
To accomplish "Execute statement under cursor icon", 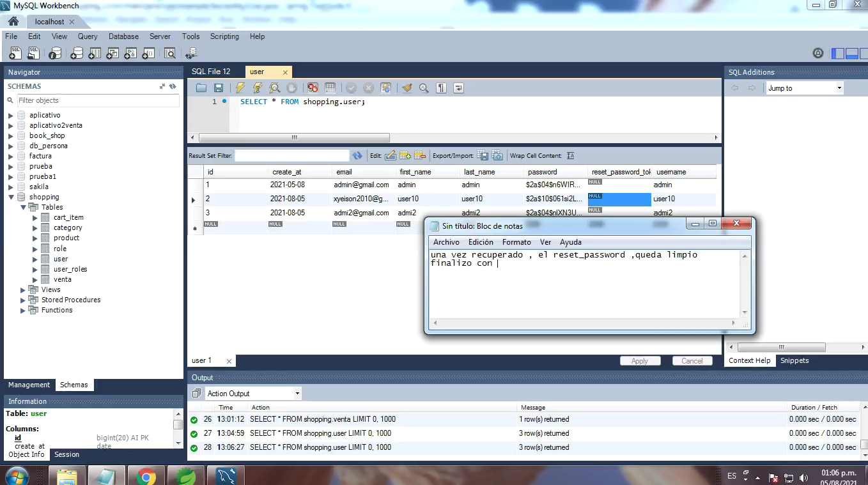I will click(258, 88).
